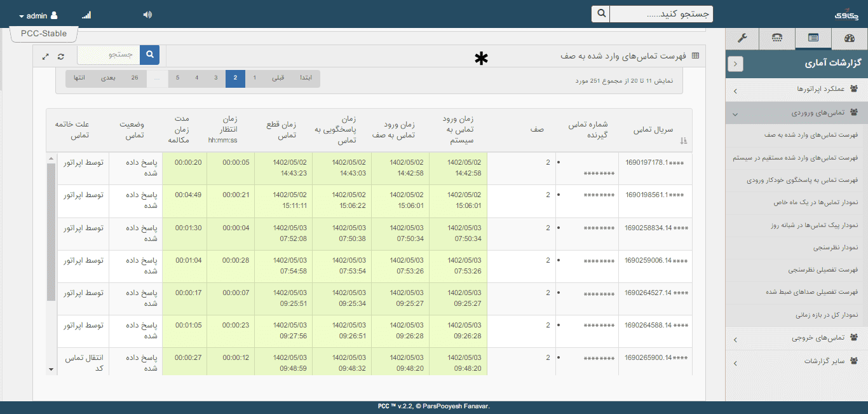Switch to the reports list tab icon
868x414 pixels.
point(813,38)
